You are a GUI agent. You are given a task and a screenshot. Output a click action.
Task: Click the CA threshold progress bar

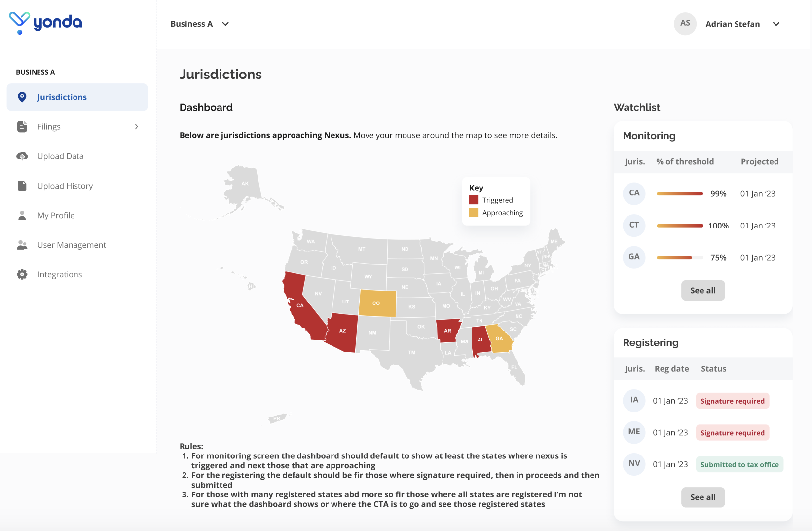click(x=680, y=194)
